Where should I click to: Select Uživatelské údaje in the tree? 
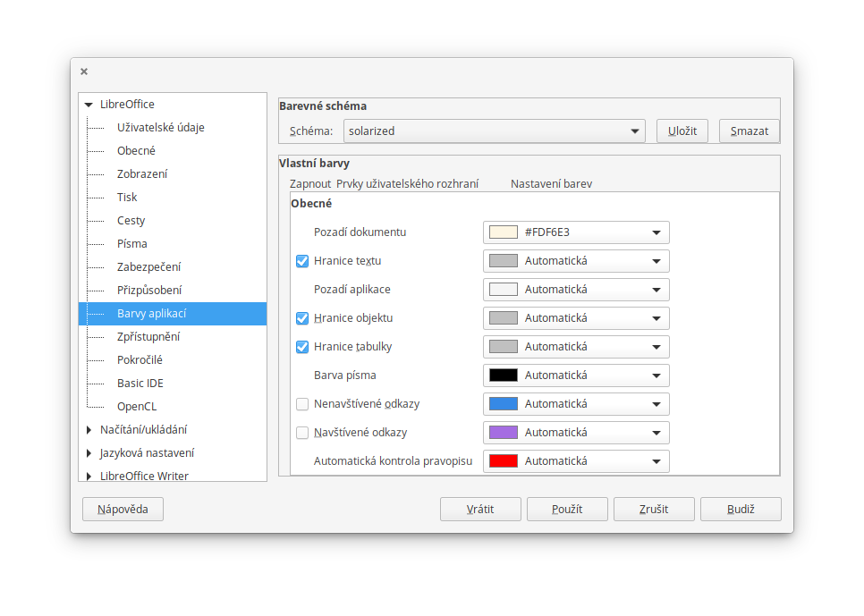click(x=160, y=127)
